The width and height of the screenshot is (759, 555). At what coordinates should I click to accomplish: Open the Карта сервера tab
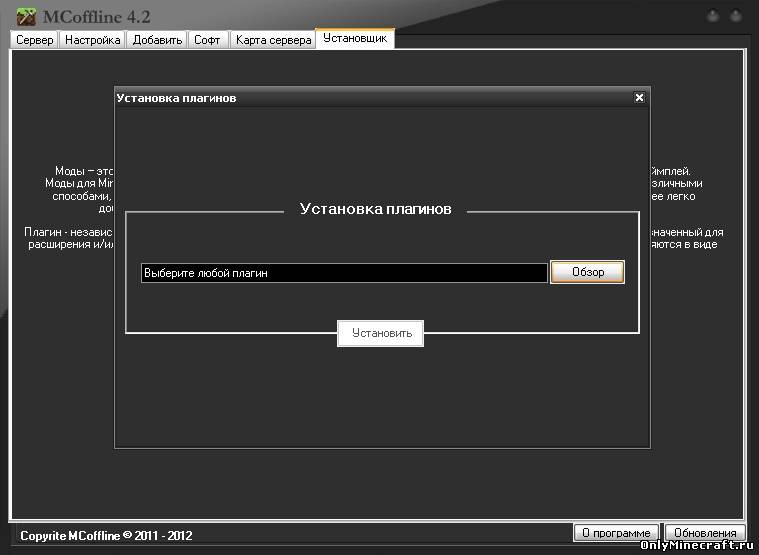click(x=273, y=40)
